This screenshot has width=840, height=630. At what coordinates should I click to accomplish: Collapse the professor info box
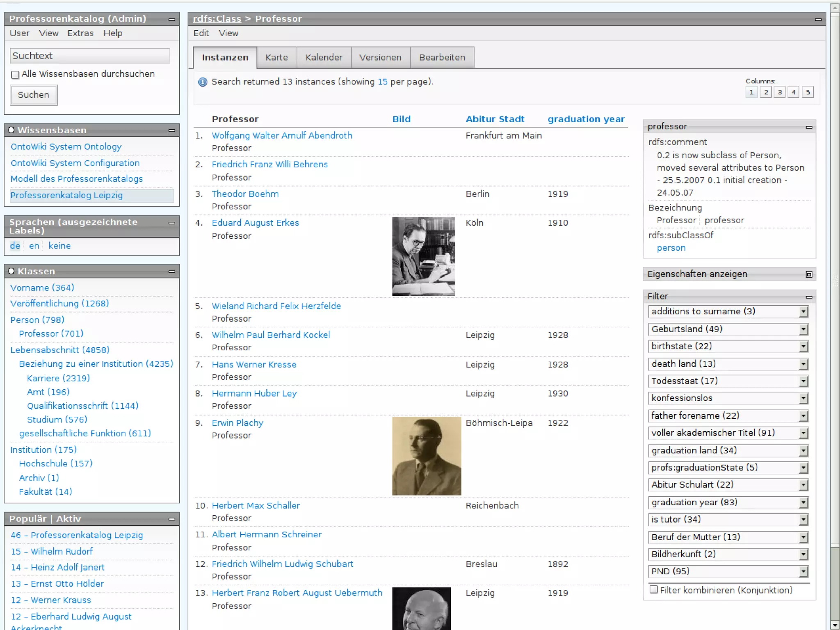pos(809,127)
